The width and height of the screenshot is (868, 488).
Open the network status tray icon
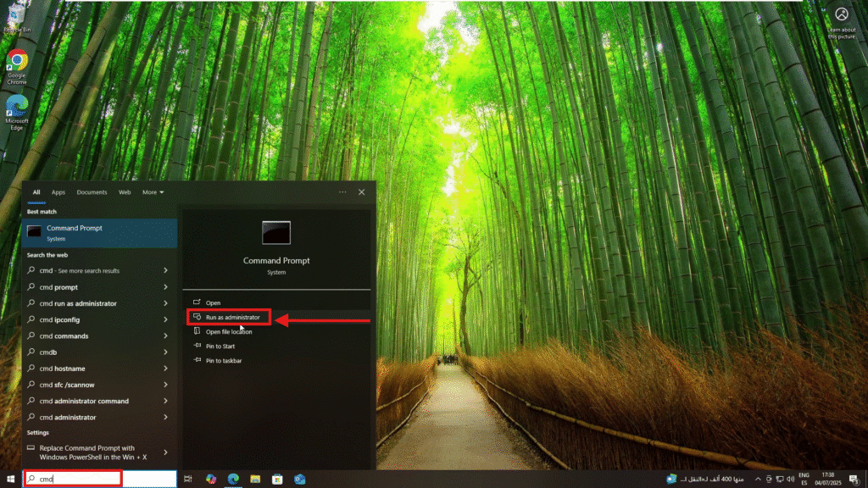(x=780, y=480)
